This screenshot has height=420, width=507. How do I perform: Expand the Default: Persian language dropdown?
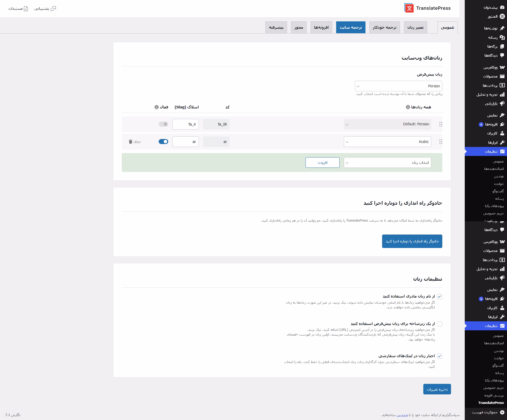pyautogui.click(x=387, y=124)
